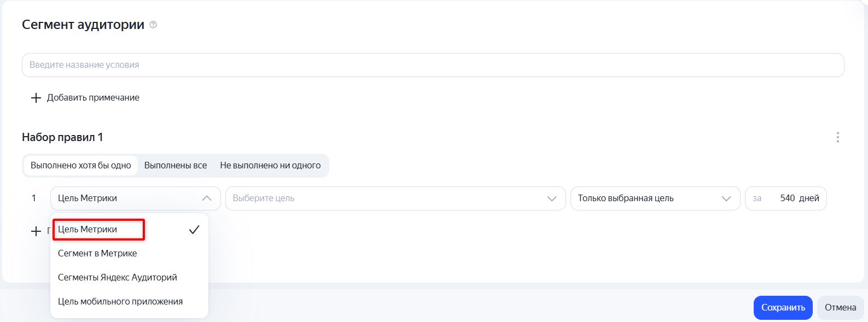Click the checkmark next to Цель Метрики option
Viewport: 868px width, 322px height.
tap(194, 230)
